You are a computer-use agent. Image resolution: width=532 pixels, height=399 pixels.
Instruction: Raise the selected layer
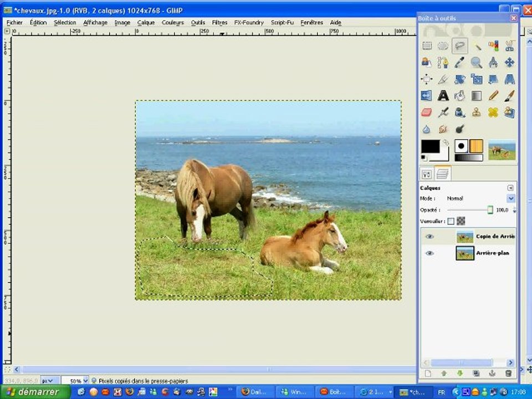[x=444, y=373]
